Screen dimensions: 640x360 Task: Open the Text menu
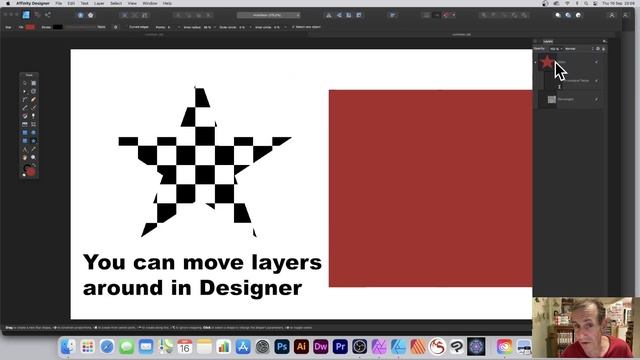coord(84,3)
